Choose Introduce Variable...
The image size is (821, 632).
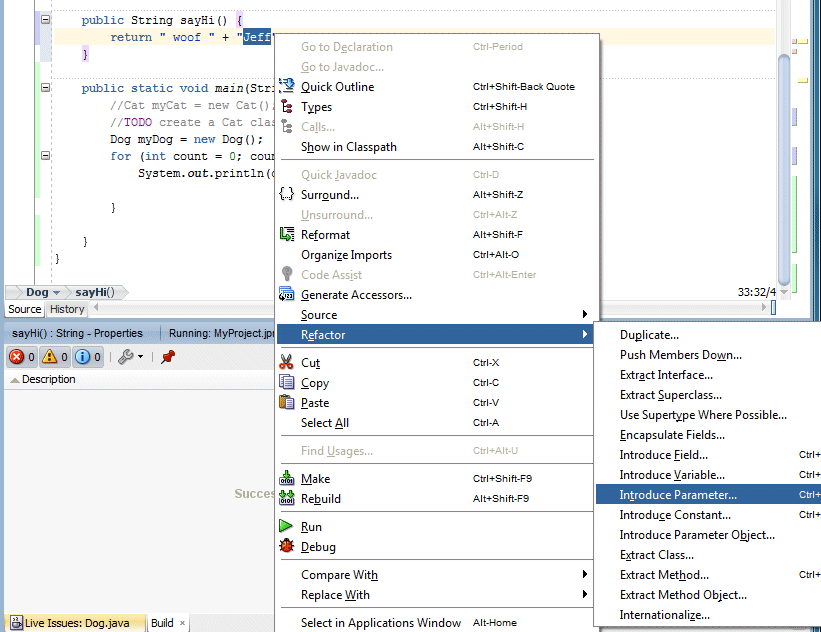[708, 474]
